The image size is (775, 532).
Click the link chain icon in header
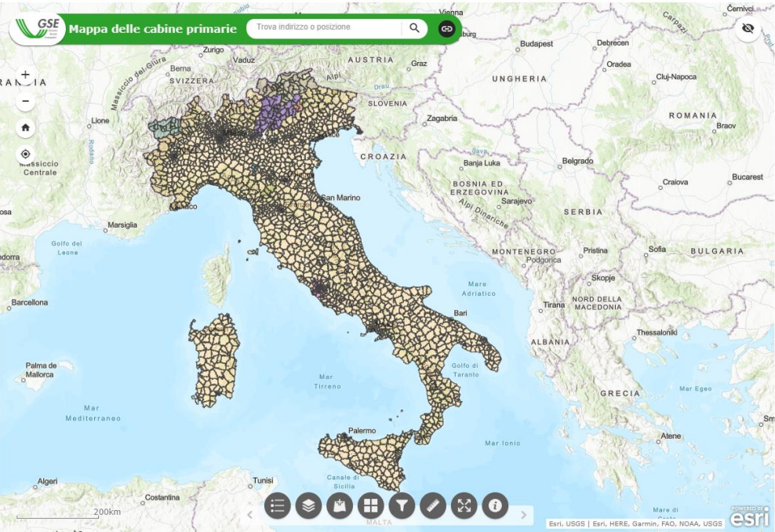click(x=446, y=29)
